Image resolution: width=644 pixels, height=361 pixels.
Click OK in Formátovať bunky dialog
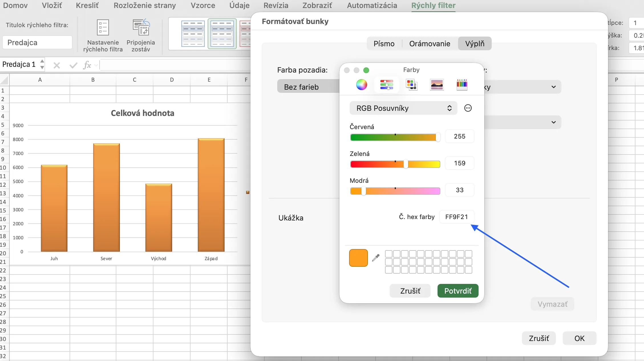tap(579, 338)
